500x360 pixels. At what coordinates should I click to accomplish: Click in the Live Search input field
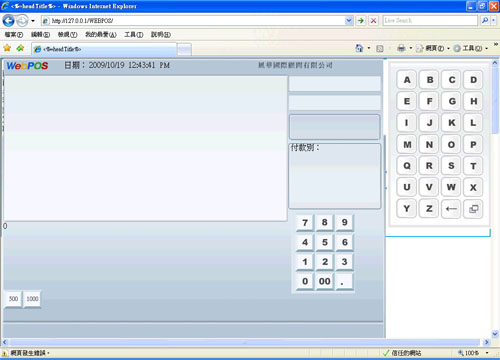[x=430, y=21]
